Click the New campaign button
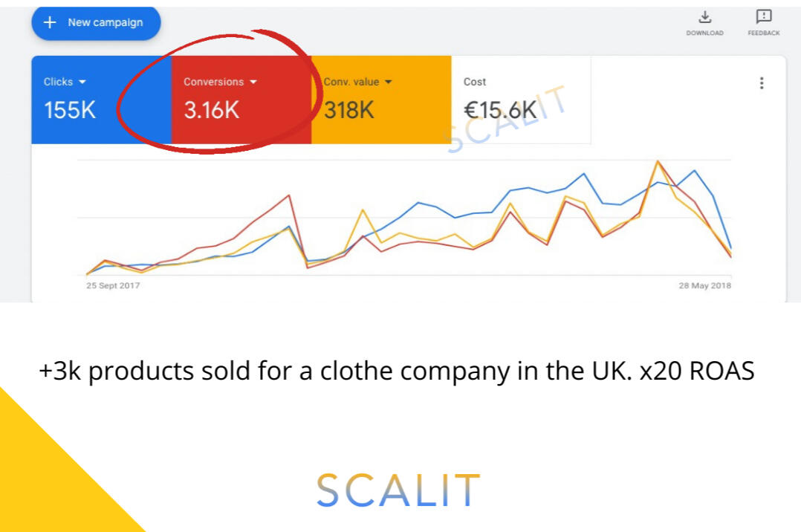 coord(96,23)
